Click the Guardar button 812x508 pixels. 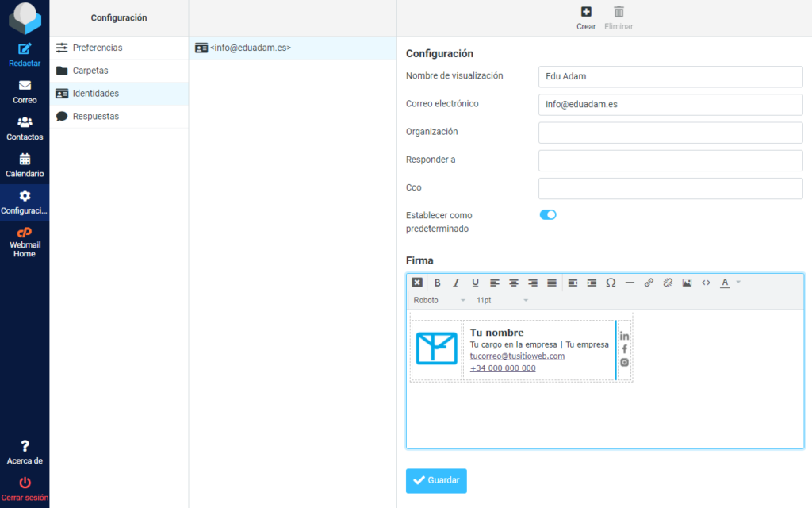[436, 480]
